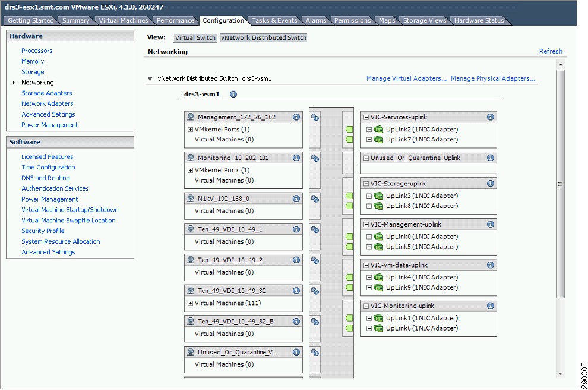Open Storage Adapters in Hardware list
Image resolution: width=588 pixels, height=390 pixels.
46,93
